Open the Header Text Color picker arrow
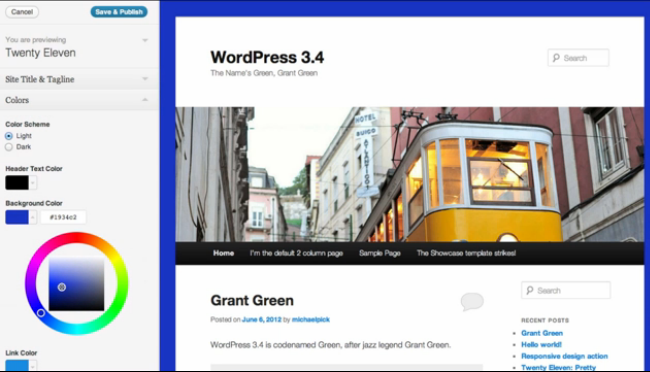 pyautogui.click(x=33, y=182)
